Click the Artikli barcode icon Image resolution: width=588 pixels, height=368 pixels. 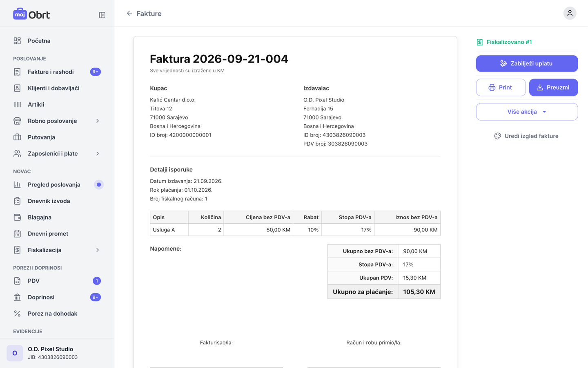tap(17, 105)
